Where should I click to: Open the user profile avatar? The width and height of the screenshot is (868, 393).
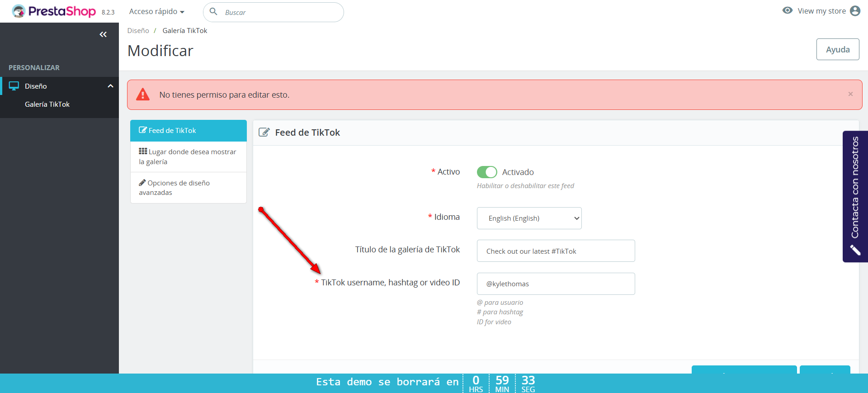855,11
